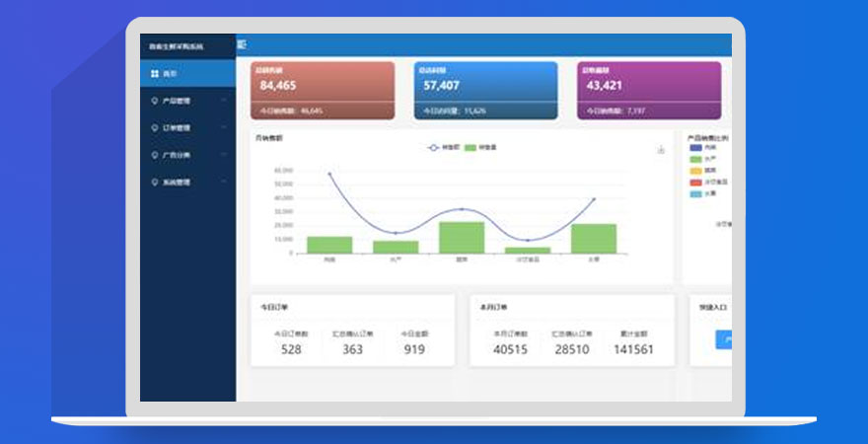Click the tallest green bar in chart
The image size is (868, 444).
(462, 238)
